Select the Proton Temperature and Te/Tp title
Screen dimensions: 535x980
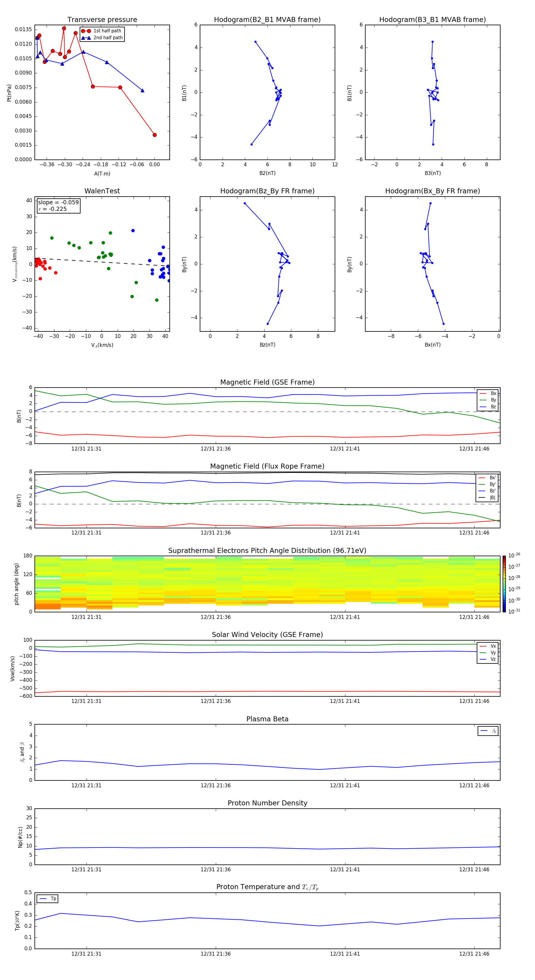click(x=267, y=887)
